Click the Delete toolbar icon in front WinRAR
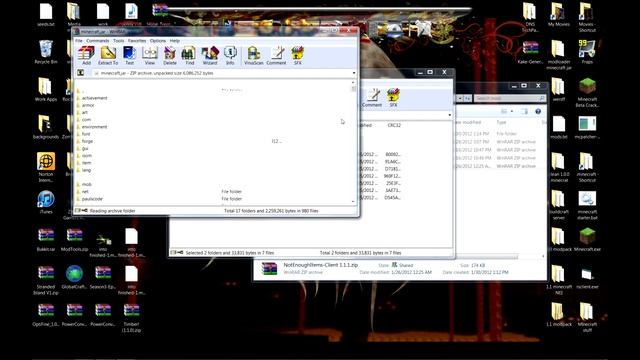Viewport: 640px width, 360px height. coord(170,56)
